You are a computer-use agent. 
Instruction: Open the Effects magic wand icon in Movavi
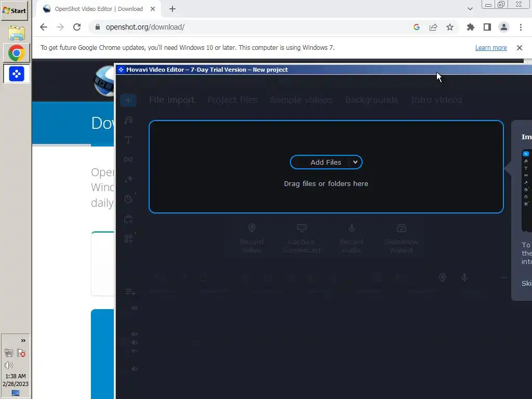tap(128, 179)
